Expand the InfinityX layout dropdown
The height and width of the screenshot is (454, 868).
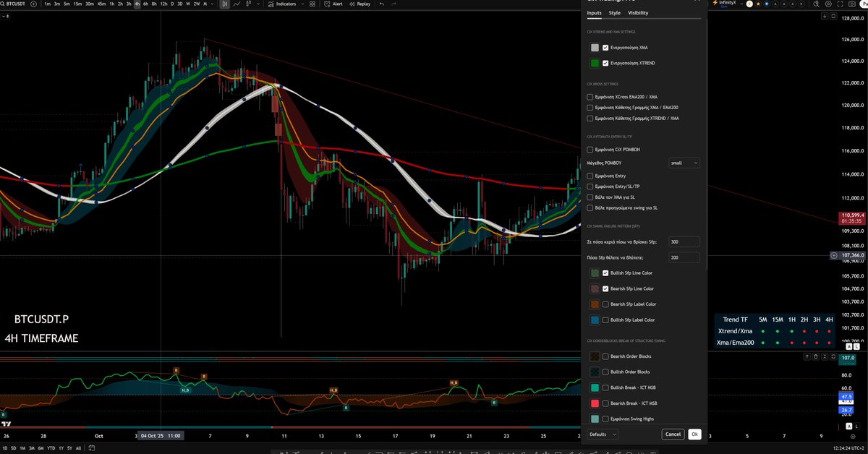pos(741,4)
